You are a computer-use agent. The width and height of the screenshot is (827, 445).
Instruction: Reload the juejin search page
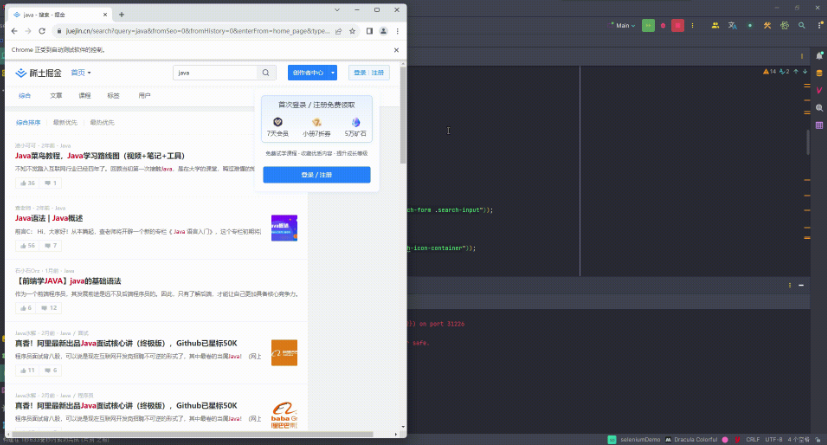[42, 31]
